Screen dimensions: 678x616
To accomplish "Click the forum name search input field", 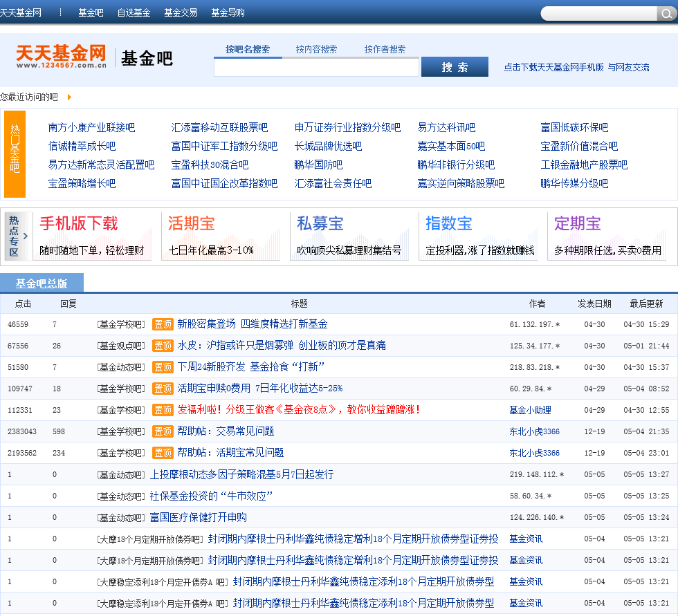I will tap(316, 67).
